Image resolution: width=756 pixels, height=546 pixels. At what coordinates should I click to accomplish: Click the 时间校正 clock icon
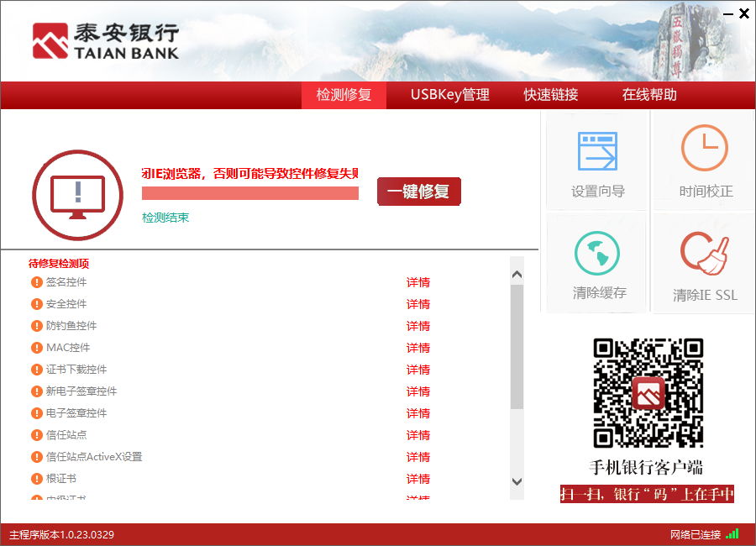pos(704,149)
